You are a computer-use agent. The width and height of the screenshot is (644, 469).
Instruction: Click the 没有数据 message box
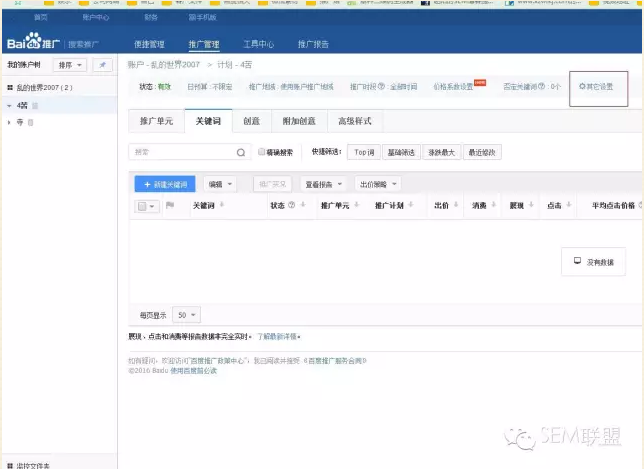(x=593, y=262)
